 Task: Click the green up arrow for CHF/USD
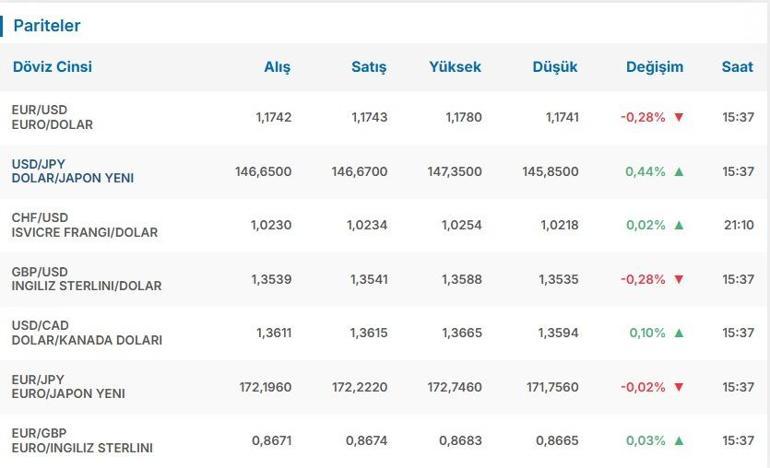click(679, 225)
